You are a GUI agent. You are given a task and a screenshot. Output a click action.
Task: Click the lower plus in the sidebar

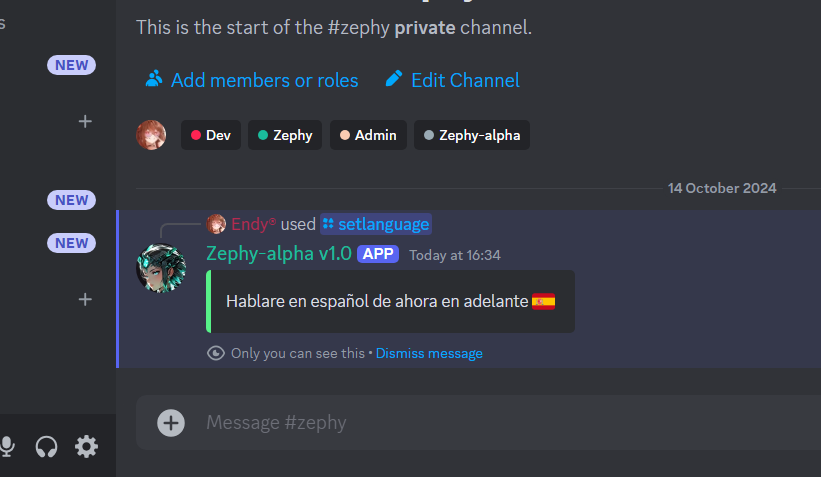click(85, 299)
